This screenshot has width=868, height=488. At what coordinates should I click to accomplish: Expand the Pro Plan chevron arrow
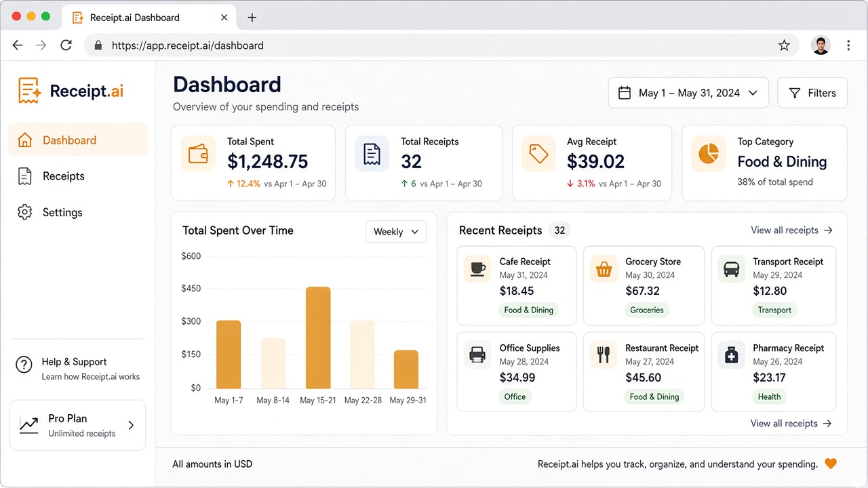pyautogui.click(x=131, y=426)
